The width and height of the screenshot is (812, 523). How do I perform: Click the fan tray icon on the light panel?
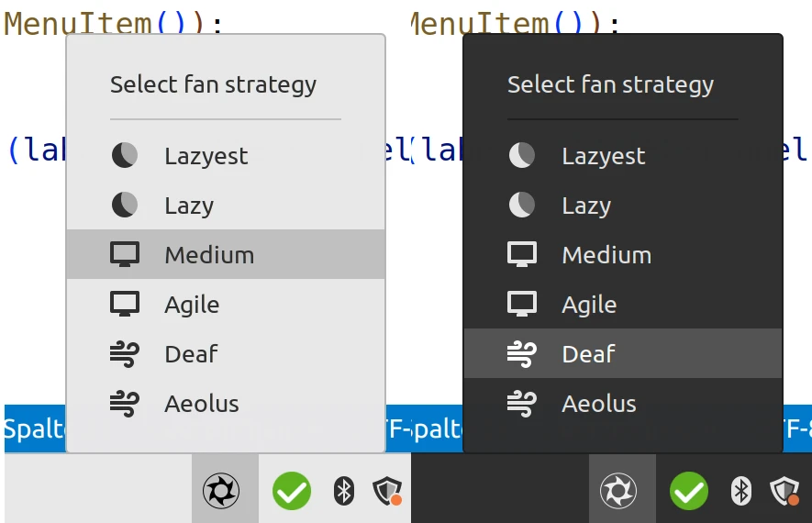click(221, 490)
